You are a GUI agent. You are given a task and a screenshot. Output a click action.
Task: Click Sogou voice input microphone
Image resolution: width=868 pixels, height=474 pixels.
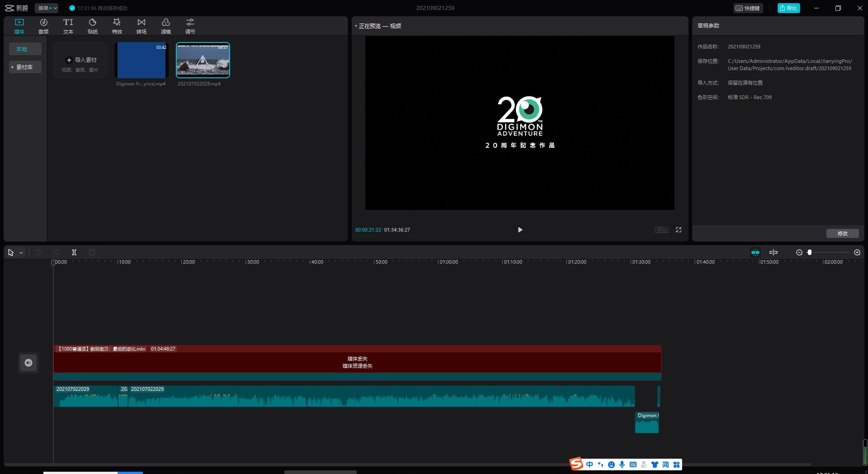point(622,465)
